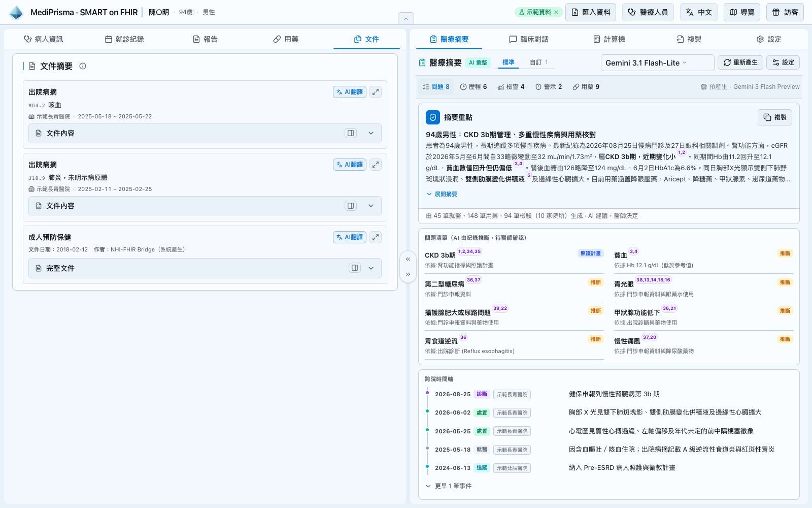The height and width of the screenshot is (508, 812).
Task: Select 2026-06-02 chest X-ray timeline event
Action: (609, 412)
